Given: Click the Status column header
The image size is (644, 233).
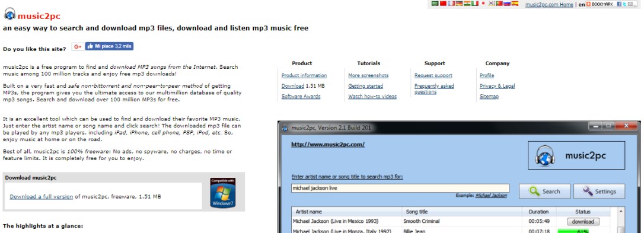Looking at the screenshot, I should click(x=582, y=212).
